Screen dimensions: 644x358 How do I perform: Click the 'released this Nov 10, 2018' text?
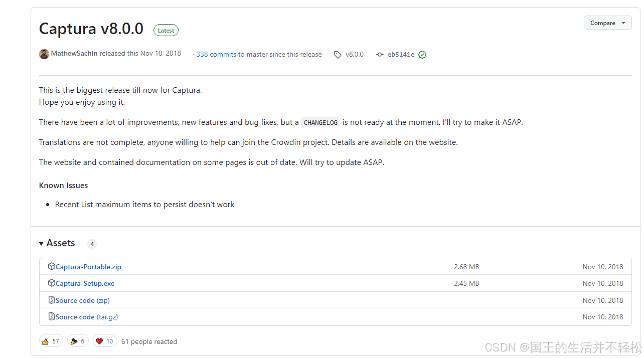(140, 53)
